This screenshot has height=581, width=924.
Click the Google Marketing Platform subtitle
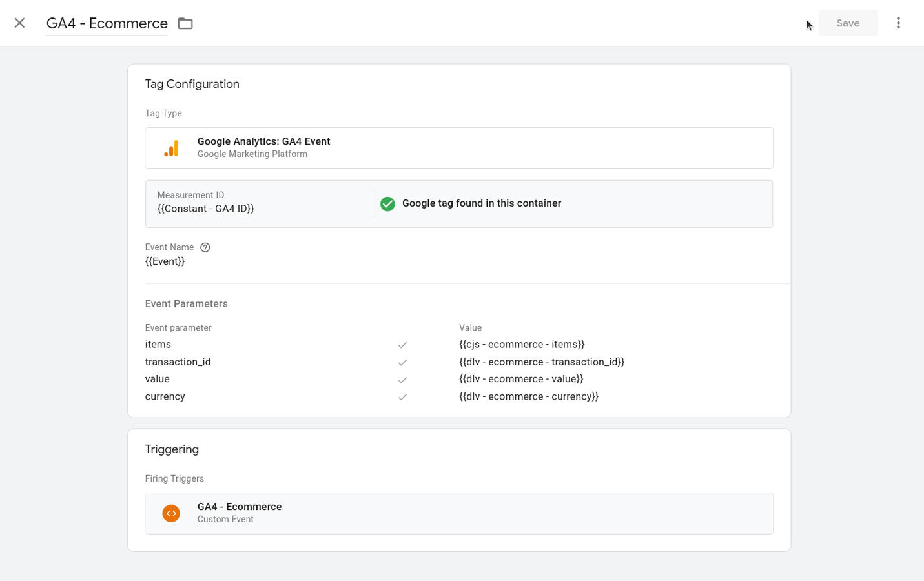pyautogui.click(x=252, y=154)
